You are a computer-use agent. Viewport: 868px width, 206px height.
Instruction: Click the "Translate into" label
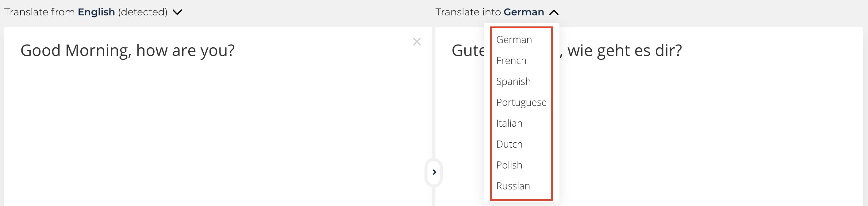pos(468,12)
